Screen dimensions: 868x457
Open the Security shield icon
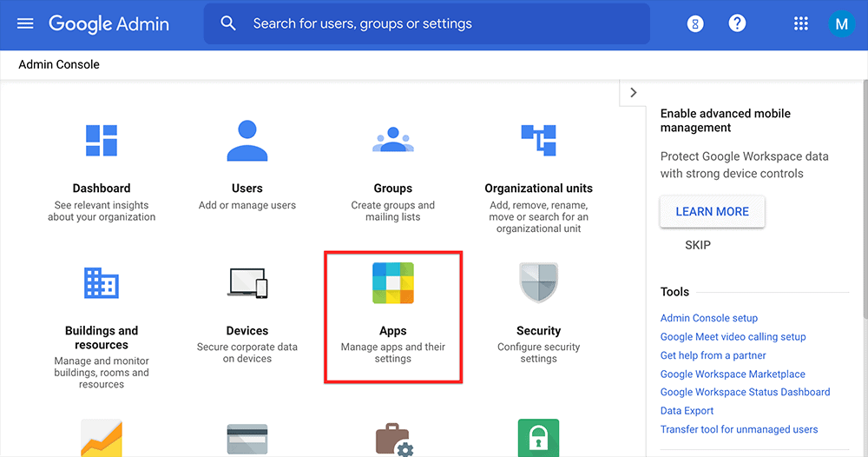click(538, 283)
